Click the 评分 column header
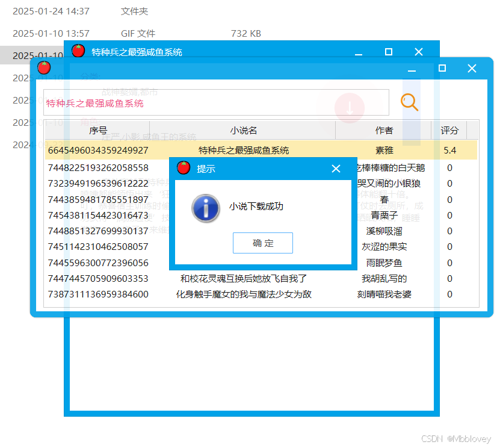The image size is (500, 448). pyautogui.click(x=449, y=131)
